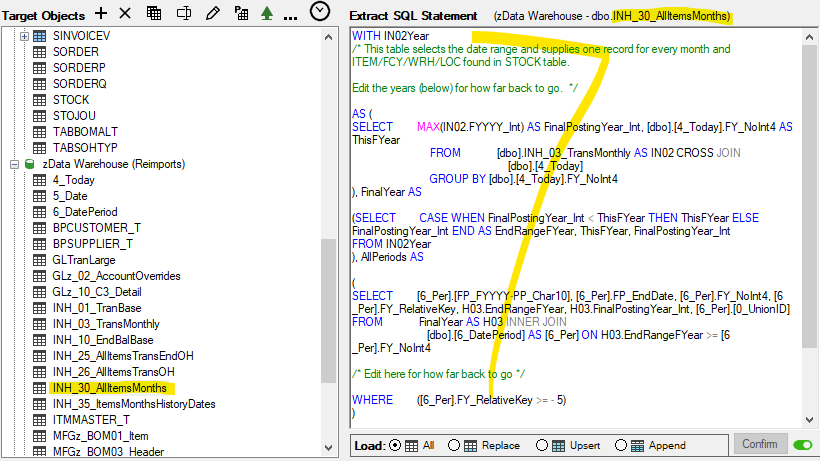
Task: Click the table grid icon in toolbar
Action: [154, 13]
